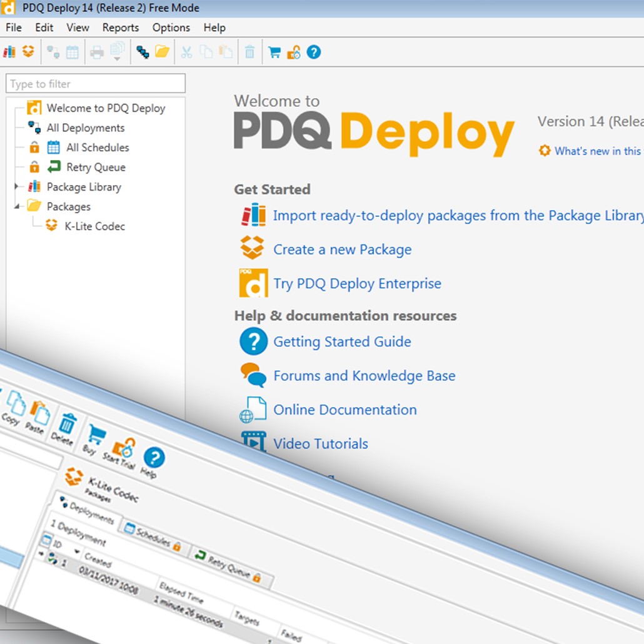Click Copy in the tilted window toolbar
This screenshot has height=644, width=644.
click(13, 408)
